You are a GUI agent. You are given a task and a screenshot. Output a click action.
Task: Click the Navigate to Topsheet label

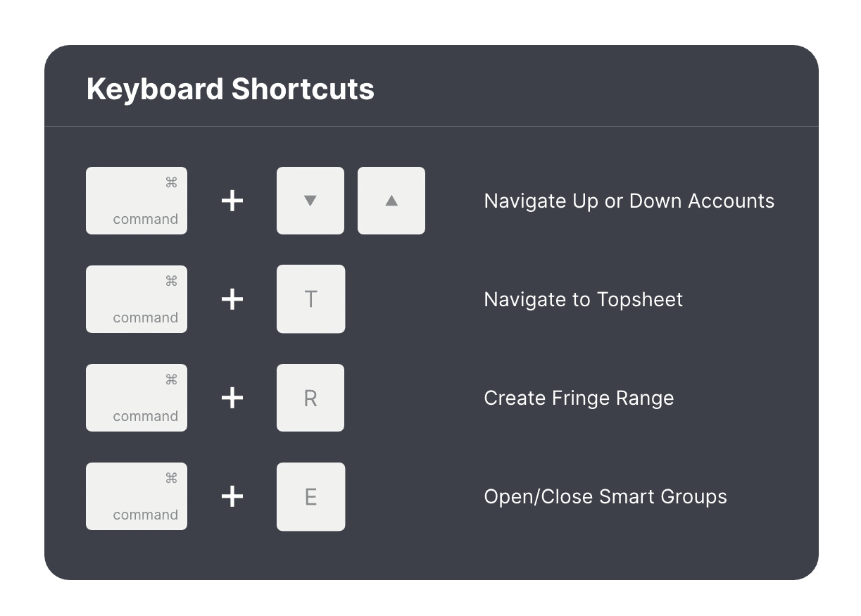584,300
